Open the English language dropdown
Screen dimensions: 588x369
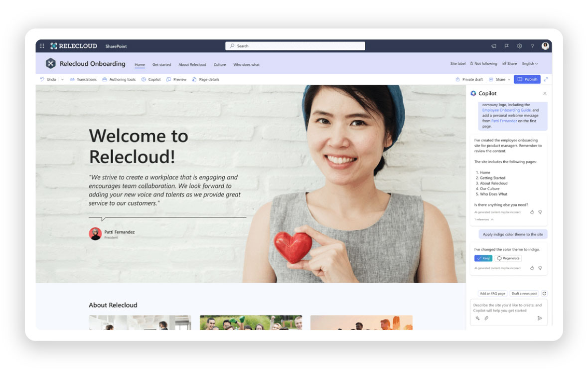tap(530, 63)
